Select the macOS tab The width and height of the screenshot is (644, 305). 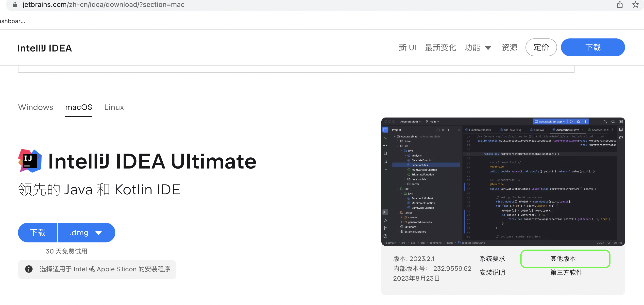tap(79, 107)
